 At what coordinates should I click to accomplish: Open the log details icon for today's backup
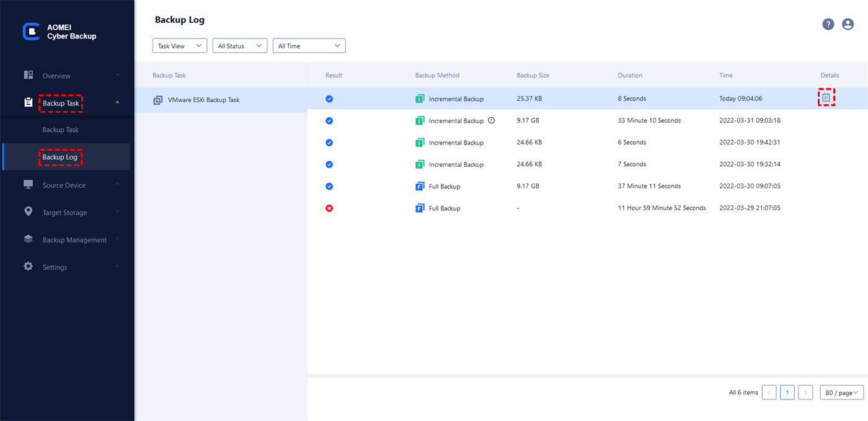pos(826,97)
